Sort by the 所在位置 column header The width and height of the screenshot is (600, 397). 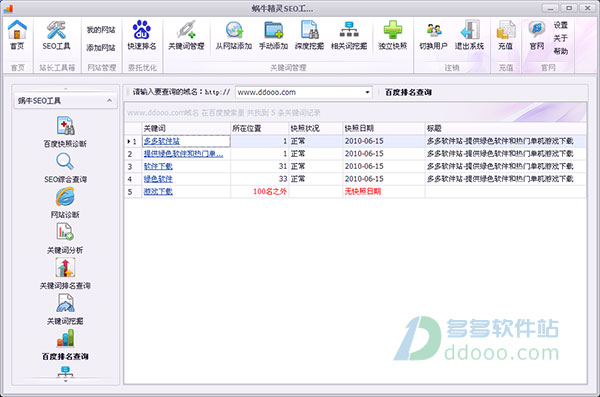(x=260, y=128)
